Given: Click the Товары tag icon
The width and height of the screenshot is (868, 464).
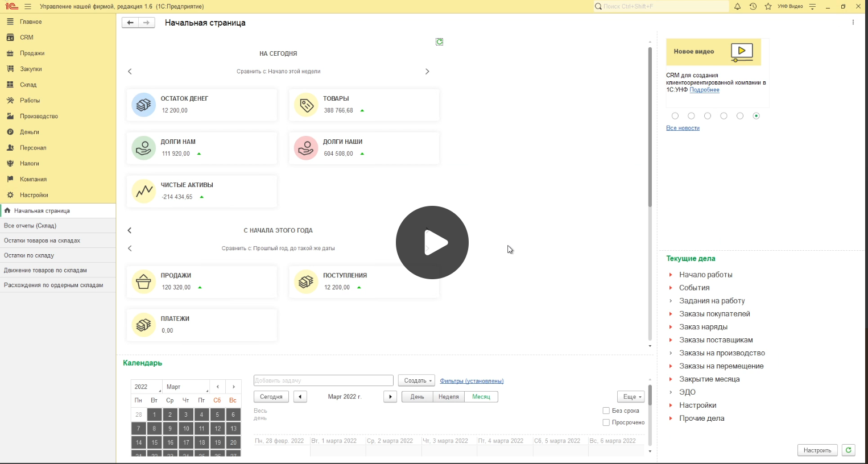Looking at the screenshot, I should point(306,105).
